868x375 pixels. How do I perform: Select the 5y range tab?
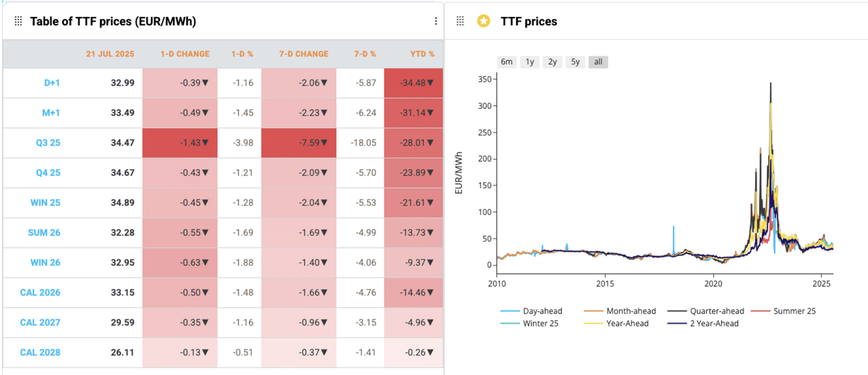point(575,62)
